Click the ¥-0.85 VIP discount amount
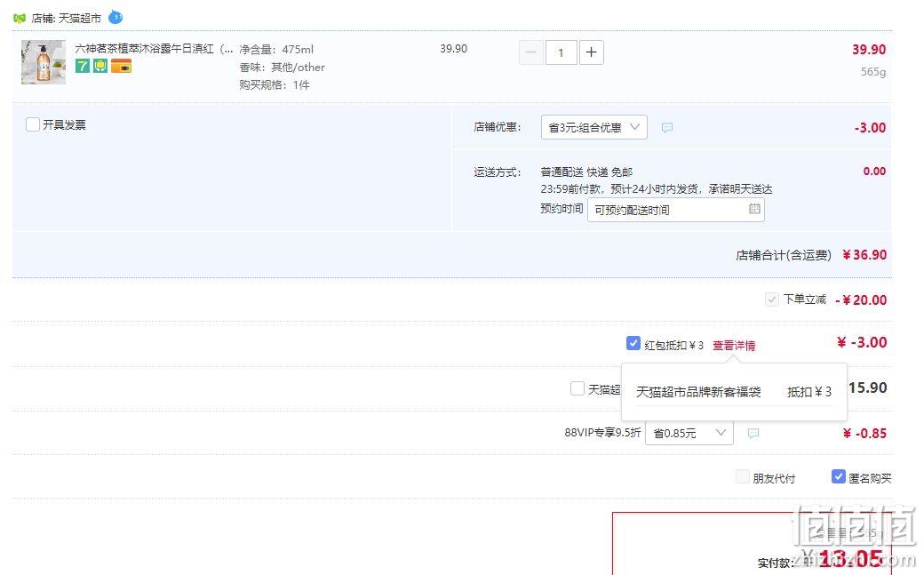Screen dimensions: 924x575 [864, 434]
